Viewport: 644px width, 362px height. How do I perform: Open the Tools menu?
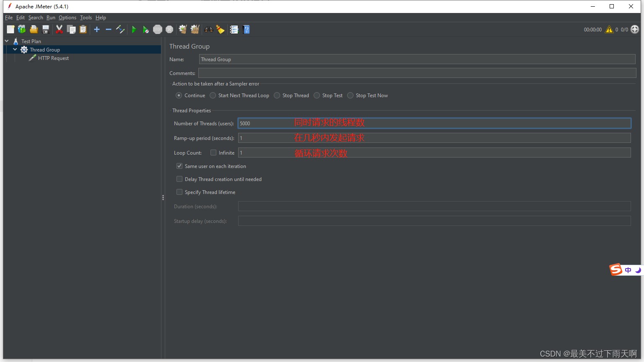point(86,18)
